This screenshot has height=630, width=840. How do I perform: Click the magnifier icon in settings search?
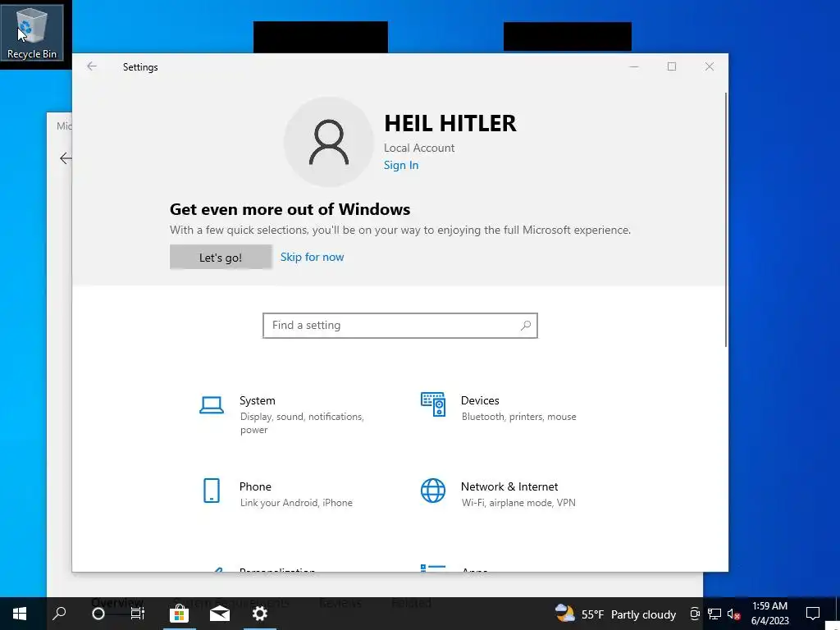point(526,325)
